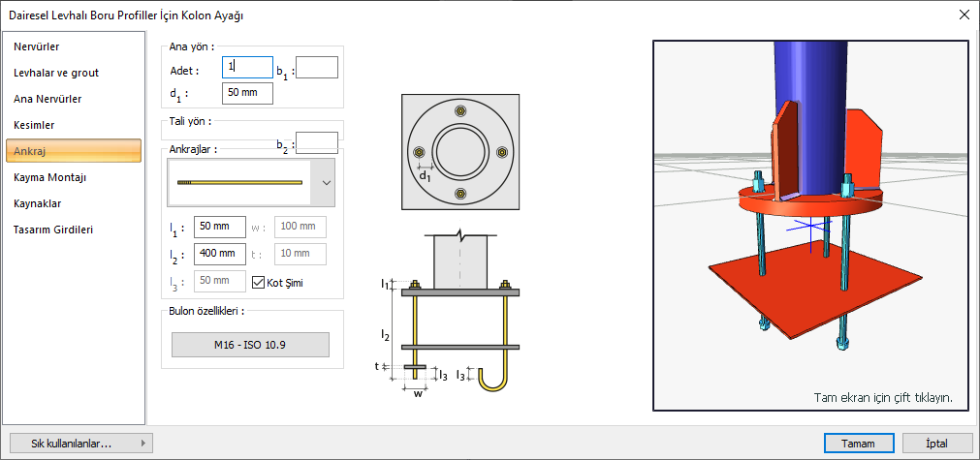Toggle the Kot Şimi checkbox
The height and width of the screenshot is (460, 980).
click(258, 282)
